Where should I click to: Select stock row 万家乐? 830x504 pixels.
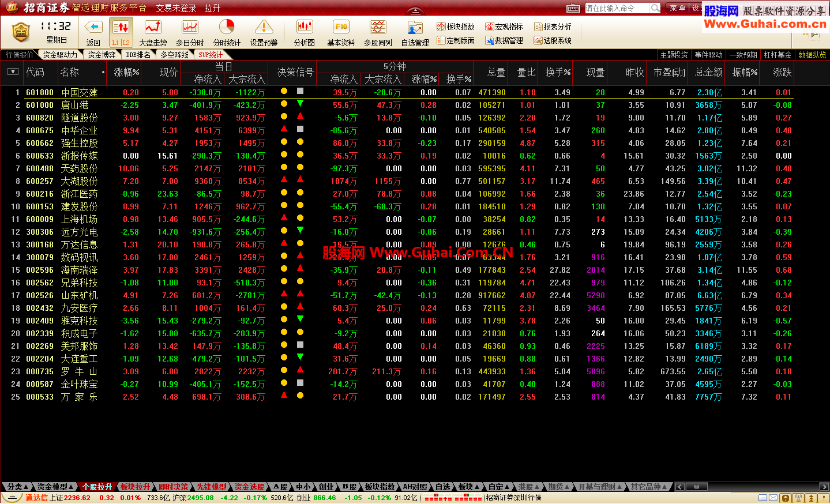(x=397, y=397)
